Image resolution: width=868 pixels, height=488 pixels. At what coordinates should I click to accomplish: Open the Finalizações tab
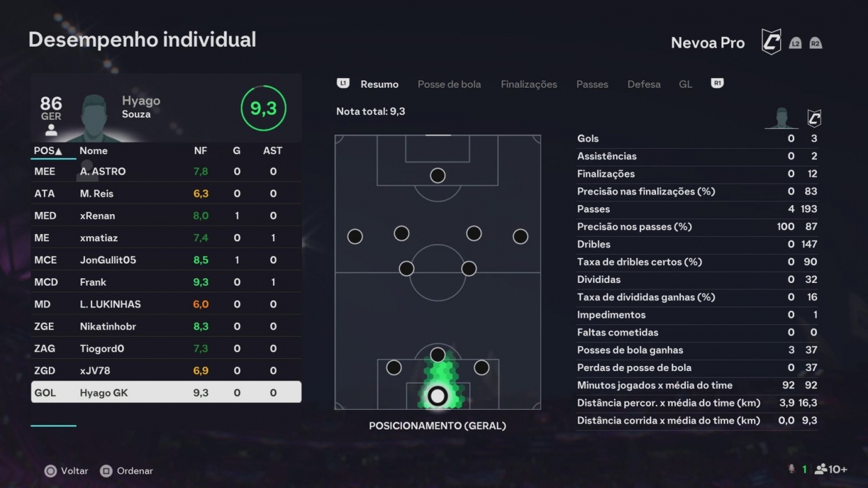(x=529, y=84)
